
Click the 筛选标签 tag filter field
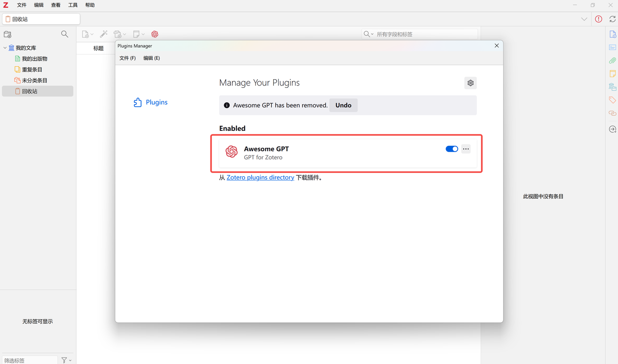[x=29, y=360]
